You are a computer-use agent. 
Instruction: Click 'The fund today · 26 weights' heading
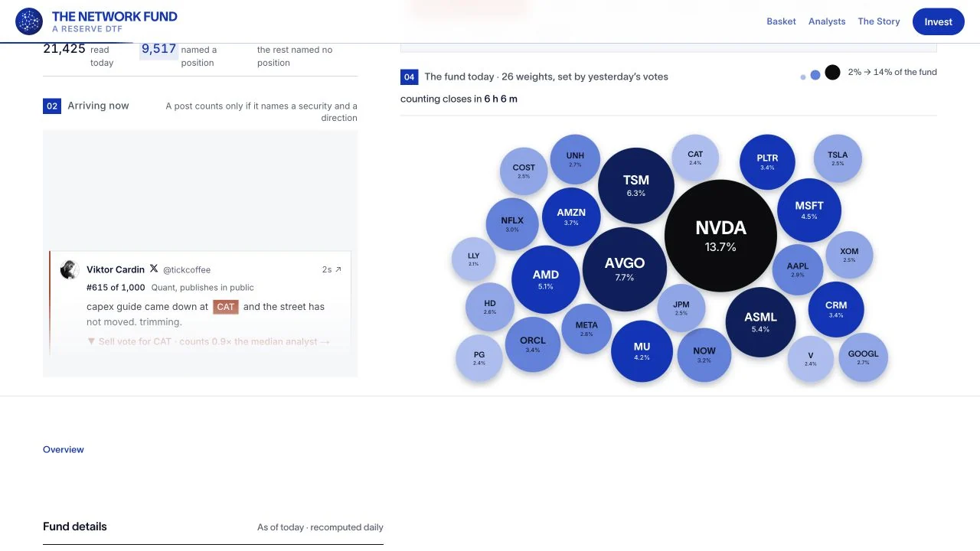coord(546,77)
